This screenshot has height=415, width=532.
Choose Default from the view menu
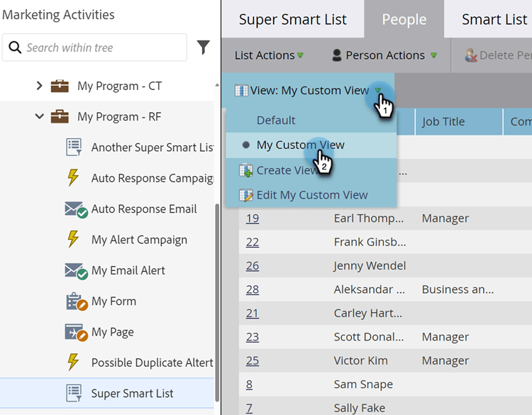276,120
